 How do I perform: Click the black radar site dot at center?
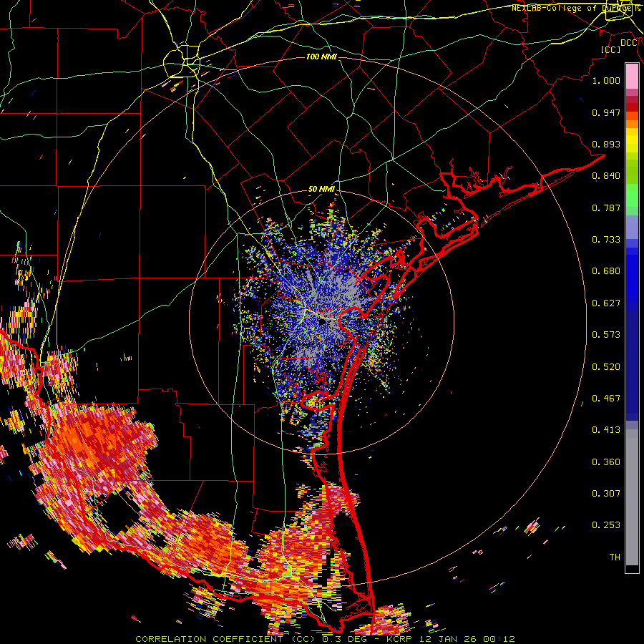coord(323,322)
